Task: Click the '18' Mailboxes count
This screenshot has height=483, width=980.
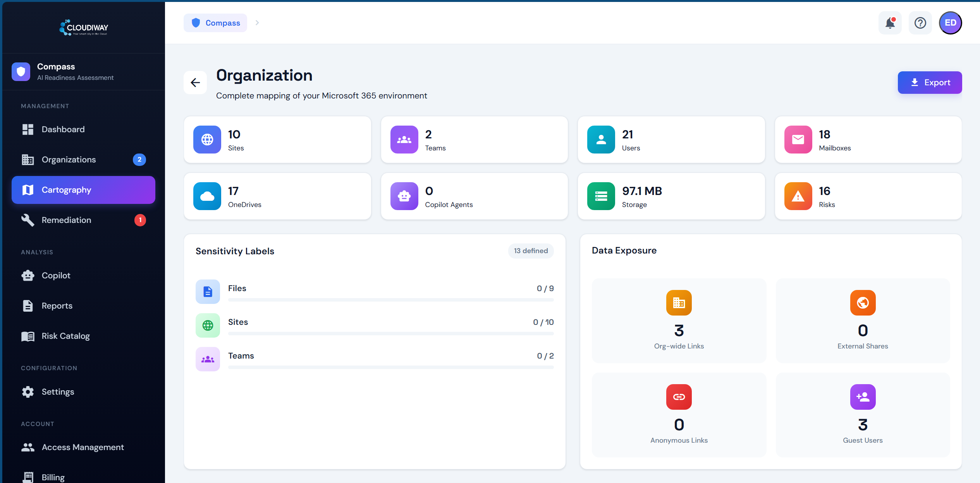Action: pos(824,135)
